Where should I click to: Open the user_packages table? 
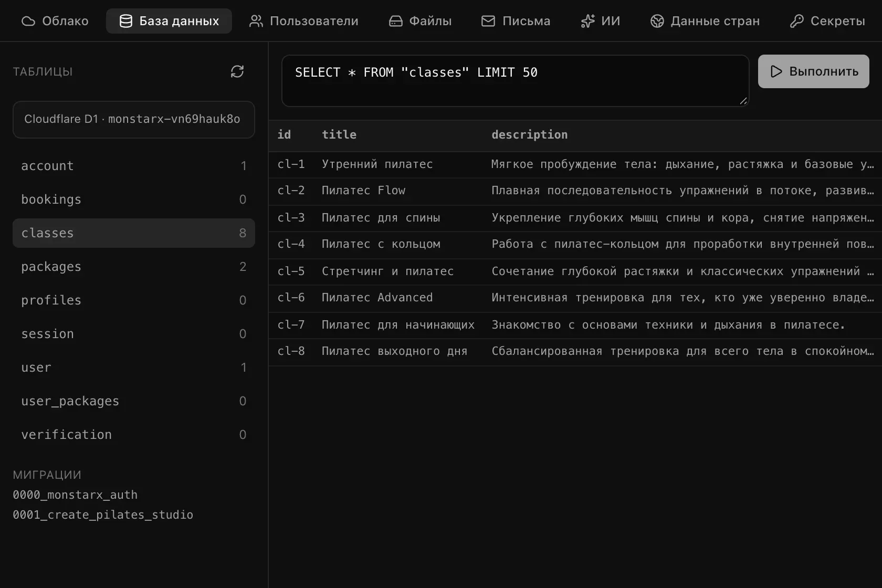pyautogui.click(x=134, y=401)
